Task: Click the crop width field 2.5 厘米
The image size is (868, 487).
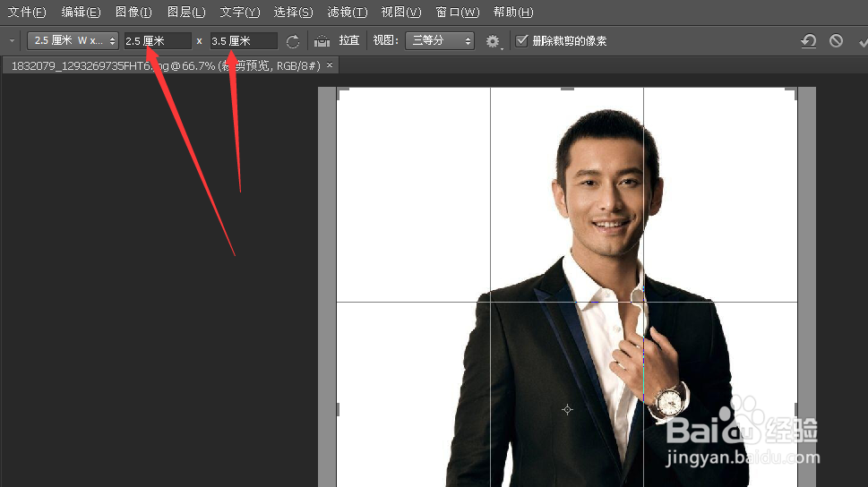Action: tap(158, 41)
